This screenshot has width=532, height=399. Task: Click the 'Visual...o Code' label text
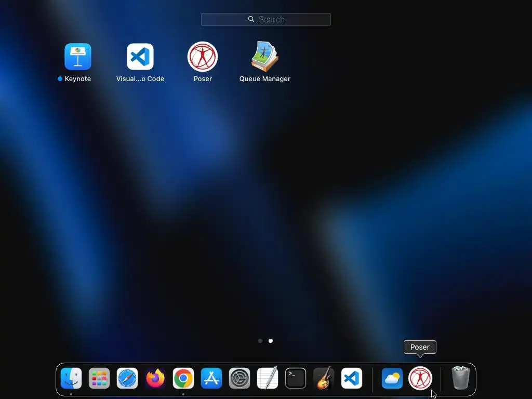pyautogui.click(x=140, y=79)
